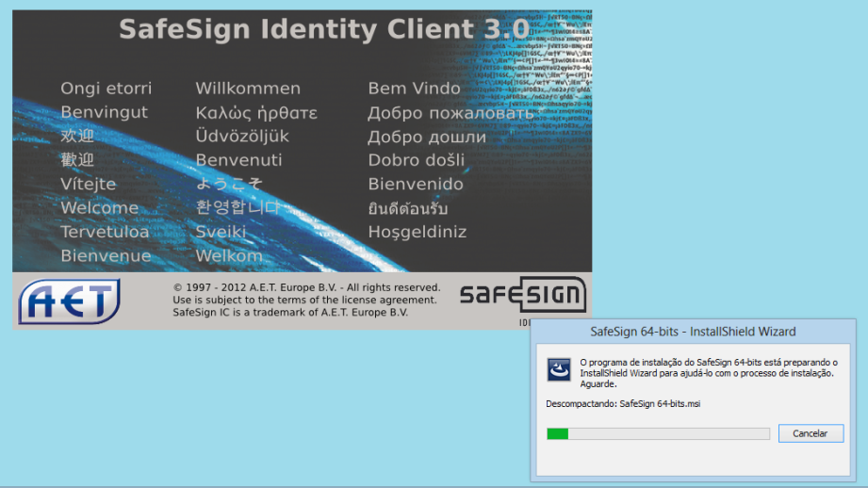This screenshot has width=868, height=488.
Task: Click the Korean greeting '환영합니다'
Action: [x=237, y=207]
